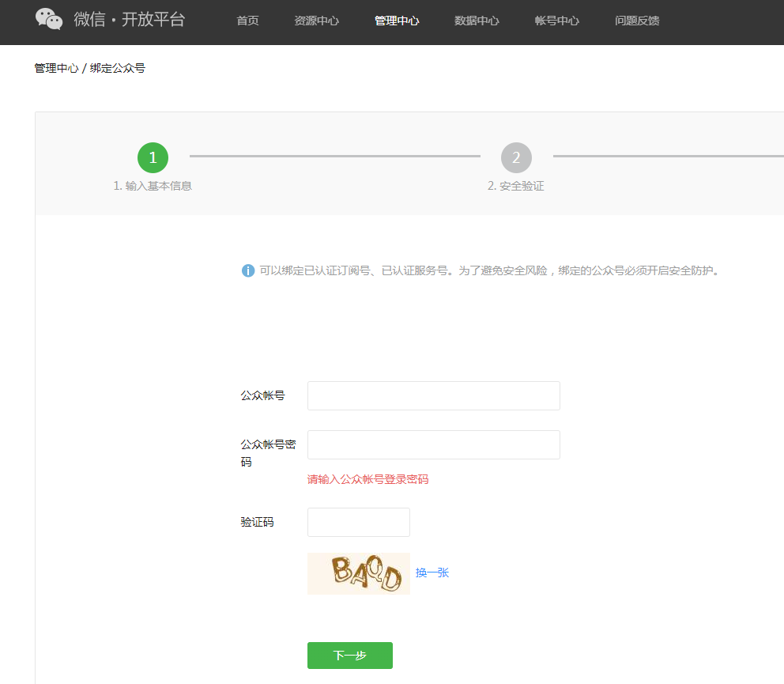Click the 绑定公众号 breadcrumb text
The image size is (784, 684).
pyautogui.click(x=118, y=68)
